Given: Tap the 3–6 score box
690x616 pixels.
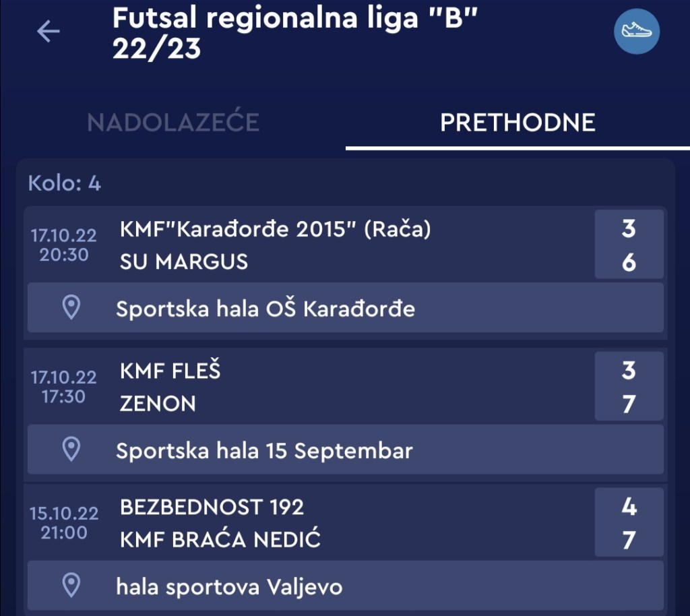Looking at the screenshot, I should click(x=629, y=245).
